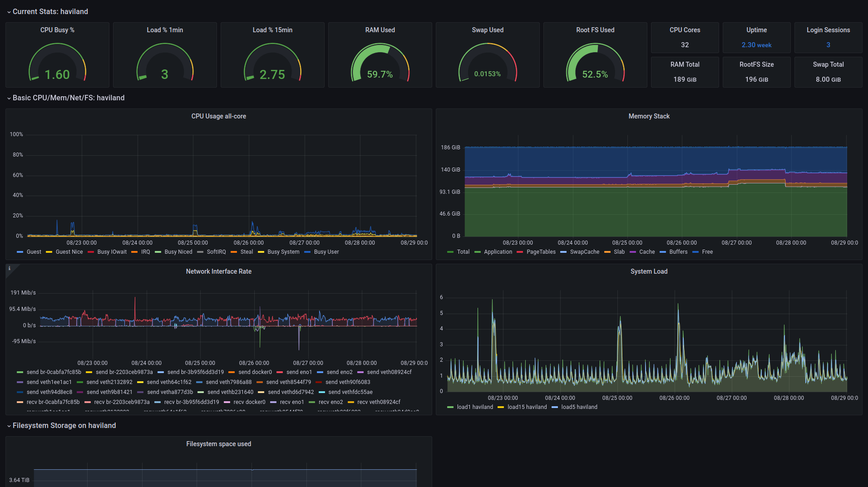Select Slab in the Memory Stack legend
Image resolution: width=868 pixels, height=487 pixels.
coord(619,252)
